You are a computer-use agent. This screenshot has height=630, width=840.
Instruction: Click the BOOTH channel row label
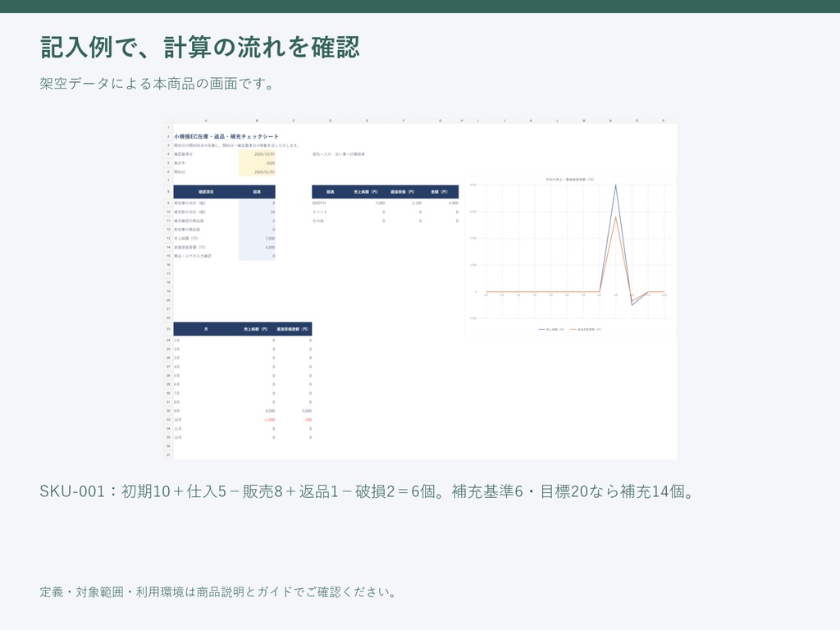(x=319, y=203)
